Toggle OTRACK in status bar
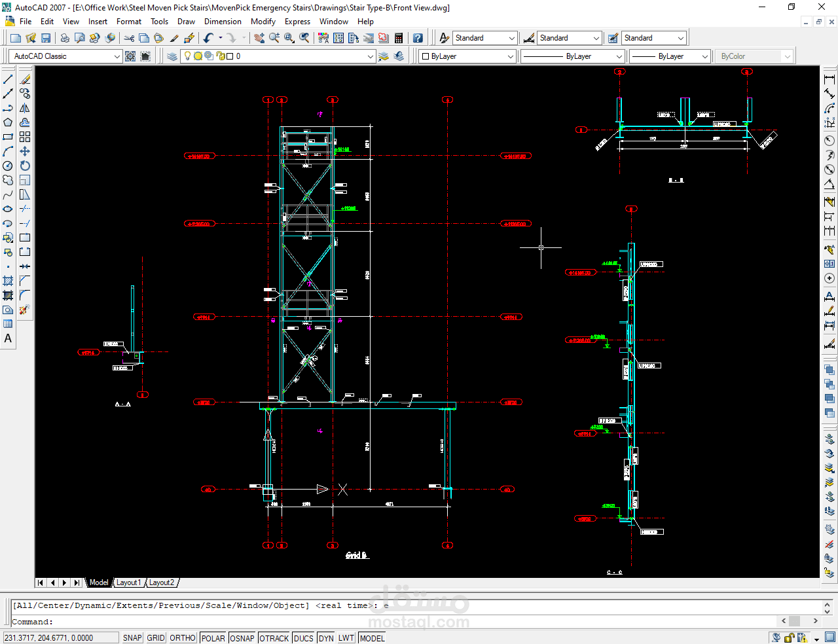The width and height of the screenshot is (838, 644). pos(274,638)
